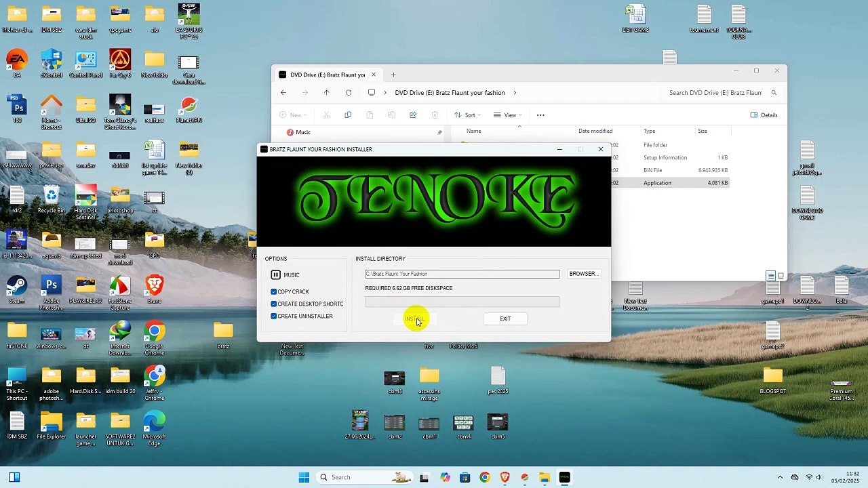Open a new tab in File Explorer
The width and height of the screenshot is (868, 488).
393,75
